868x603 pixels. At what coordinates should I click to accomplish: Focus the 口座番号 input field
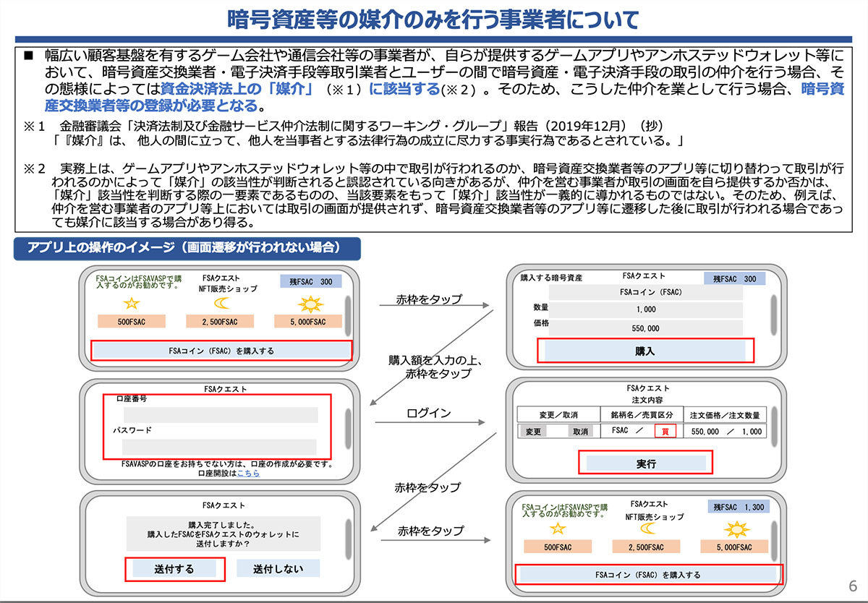click(x=221, y=415)
